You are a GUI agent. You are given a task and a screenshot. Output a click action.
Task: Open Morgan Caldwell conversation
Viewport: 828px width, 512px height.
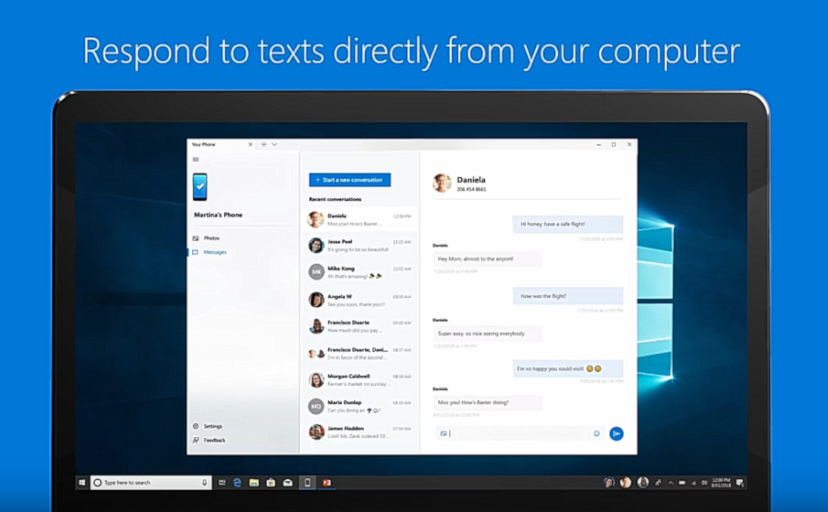[x=360, y=380]
